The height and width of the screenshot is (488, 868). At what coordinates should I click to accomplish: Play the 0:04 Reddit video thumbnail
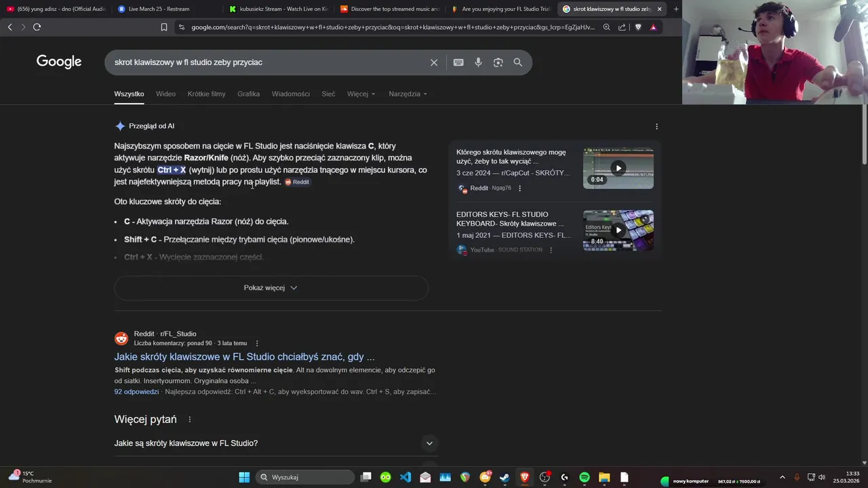618,168
